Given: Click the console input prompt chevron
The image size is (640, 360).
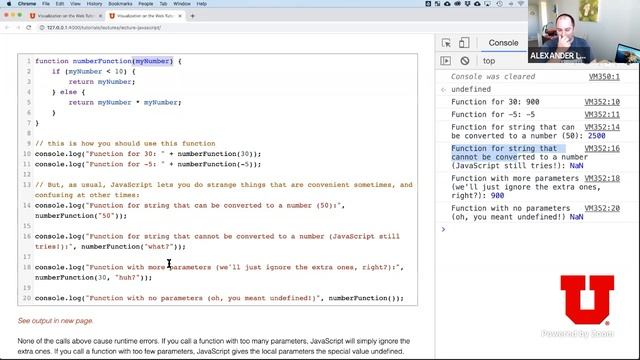Looking at the screenshot, I should coord(443,229).
